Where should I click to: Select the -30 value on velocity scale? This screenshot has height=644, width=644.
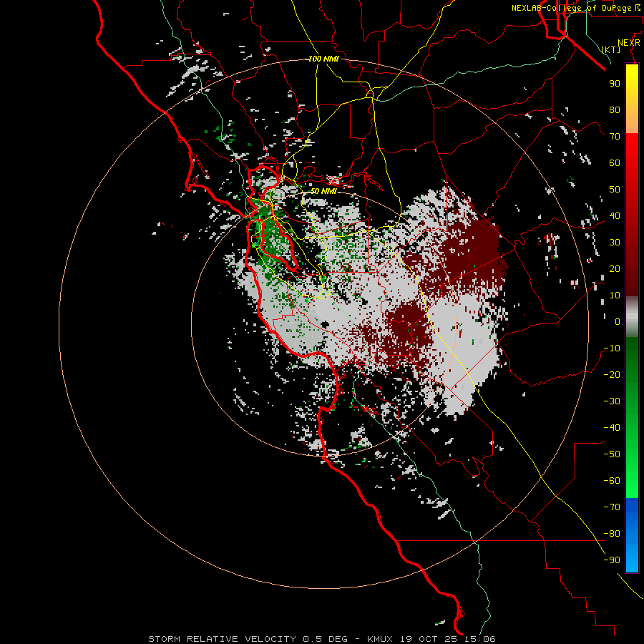tap(612, 401)
